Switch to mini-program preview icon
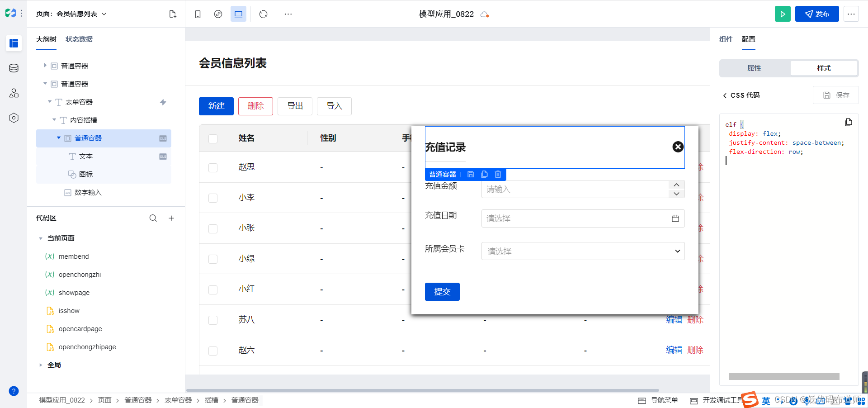Viewport: 868px width, 408px height. tap(218, 14)
